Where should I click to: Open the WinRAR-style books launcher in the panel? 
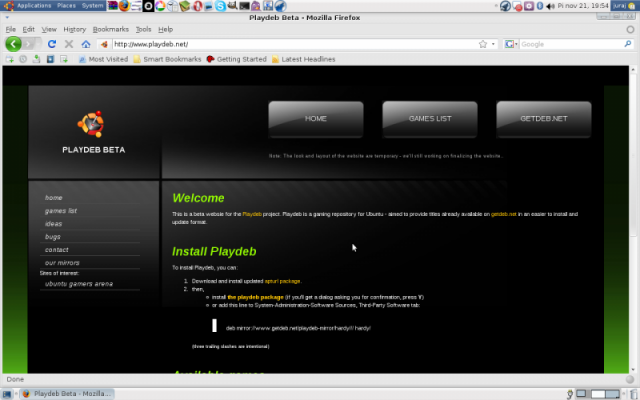(113, 6)
